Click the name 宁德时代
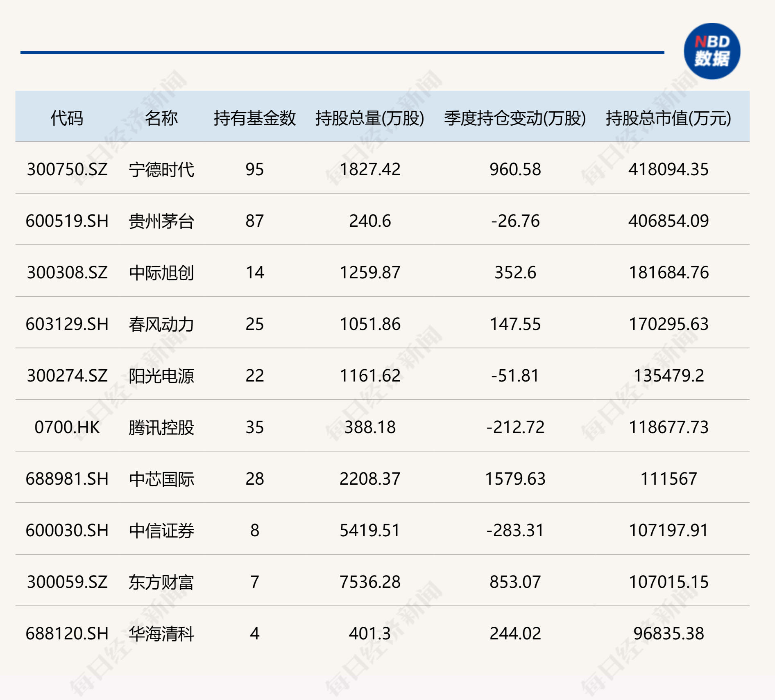This screenshot has width=775, height=700. click(x=161, y=169)
